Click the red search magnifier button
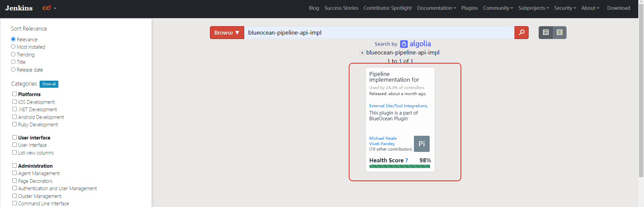Image resolution: width=644 pixels, height=207 pixels. [x=522, y=33]
